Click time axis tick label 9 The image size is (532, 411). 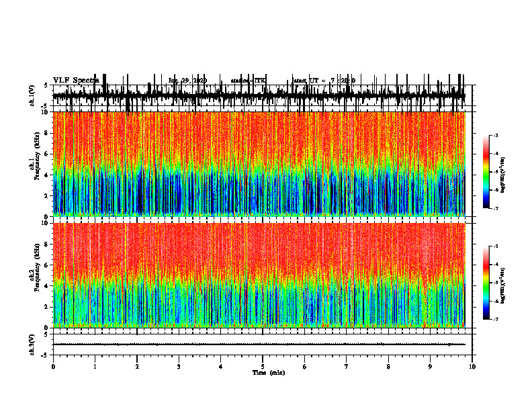point(430,367)
